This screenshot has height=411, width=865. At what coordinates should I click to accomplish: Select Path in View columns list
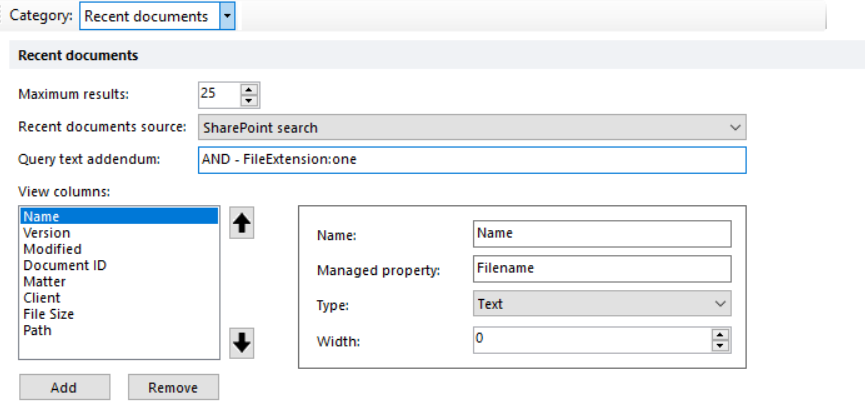(x=119, y=330)
